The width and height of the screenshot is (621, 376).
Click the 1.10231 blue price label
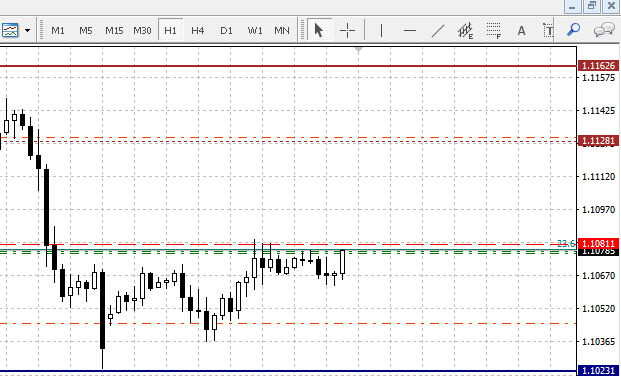(598, 371)
